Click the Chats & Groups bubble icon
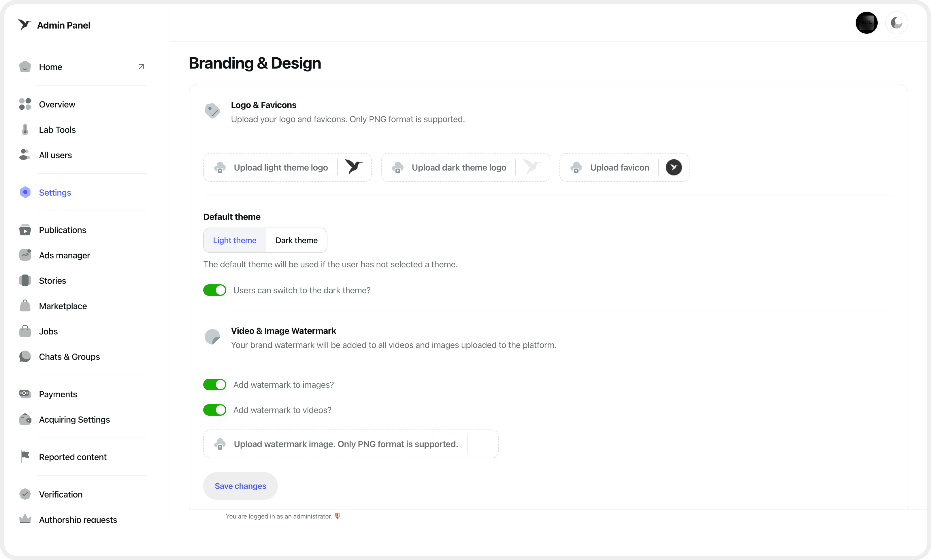 pyautogui.click(x=25, y=357)
